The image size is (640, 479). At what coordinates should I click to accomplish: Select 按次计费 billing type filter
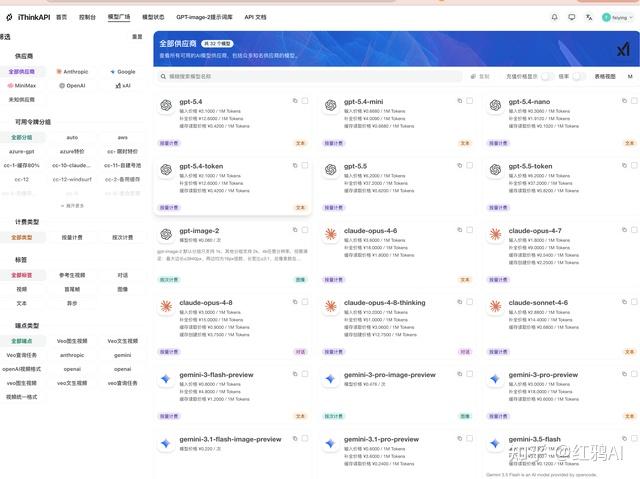[122, 237]
